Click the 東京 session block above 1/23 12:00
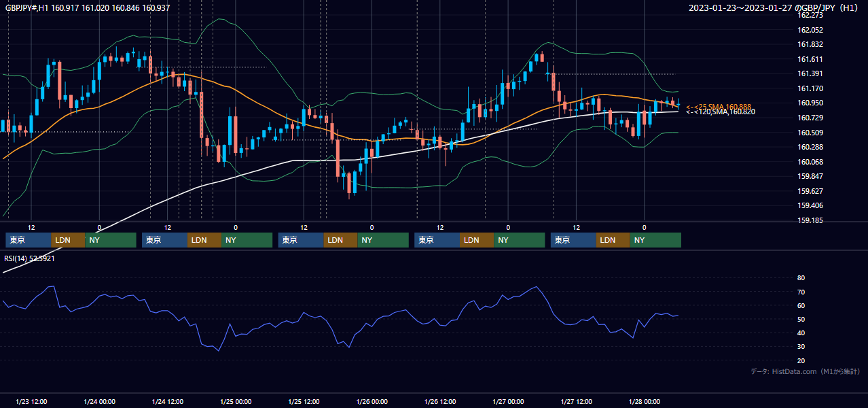 [29, 240]
